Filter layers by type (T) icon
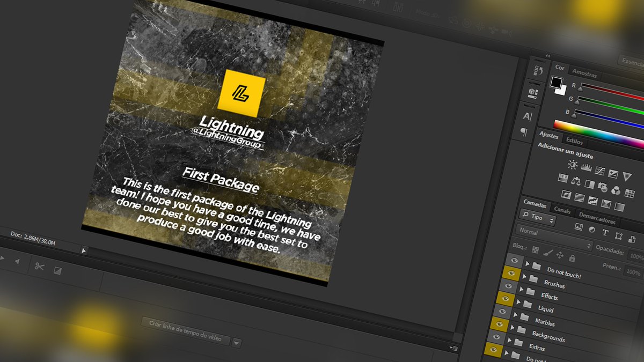The height and width of the screenshot is (362, 644). click(605, 233)
